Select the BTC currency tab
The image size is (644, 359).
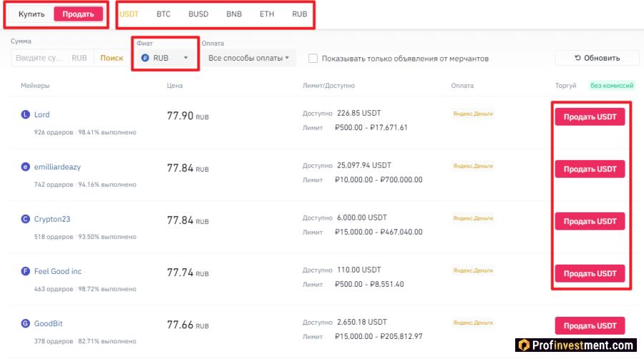[x=163, y=14]
